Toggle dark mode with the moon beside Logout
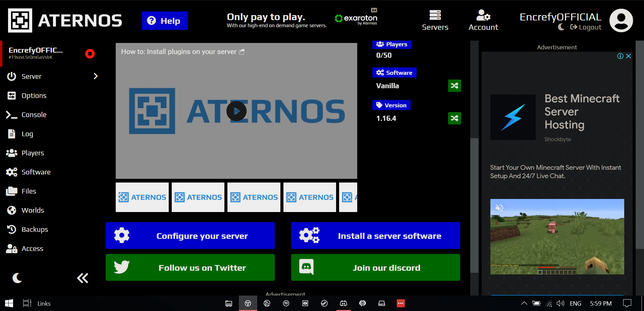This screenshot has width=644, height=311. click(561, 27)
